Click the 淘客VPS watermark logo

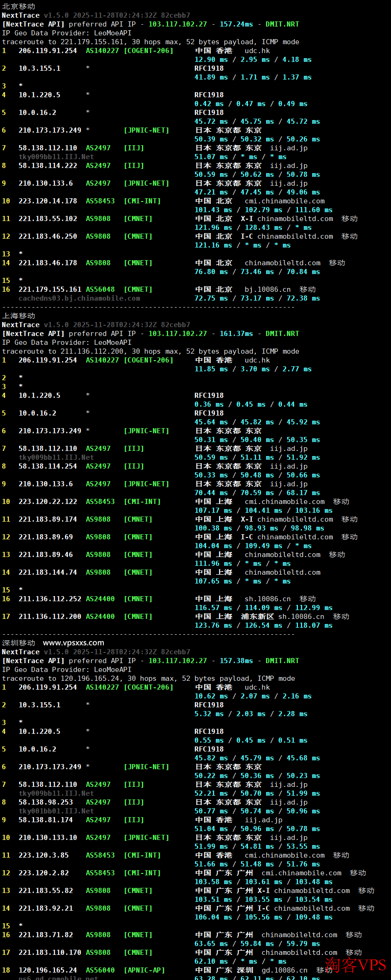tap(355, 965)
